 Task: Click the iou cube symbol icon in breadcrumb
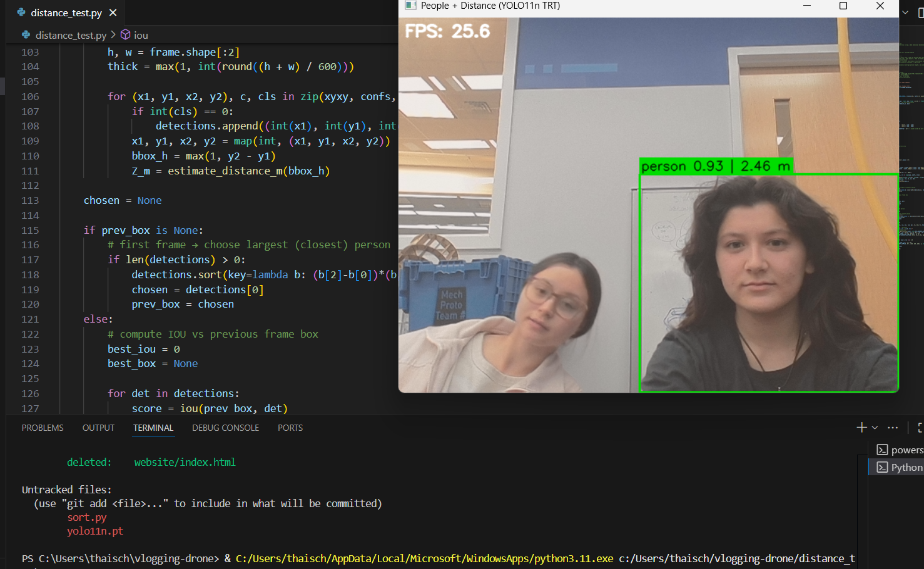click(x=125, y=35)
